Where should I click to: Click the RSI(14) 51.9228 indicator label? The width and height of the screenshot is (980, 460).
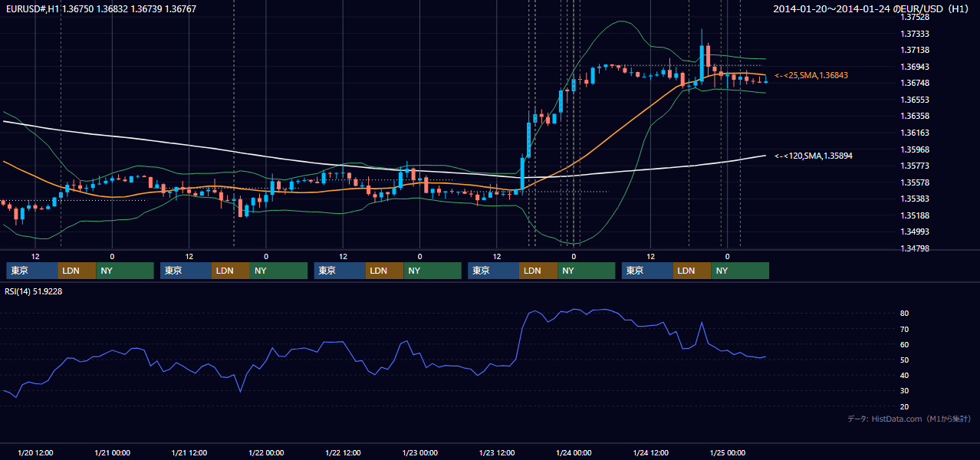34,291
